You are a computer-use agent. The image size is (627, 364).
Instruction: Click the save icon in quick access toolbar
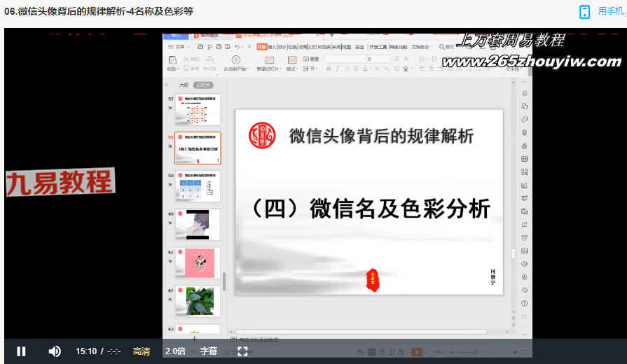(200, 47)
